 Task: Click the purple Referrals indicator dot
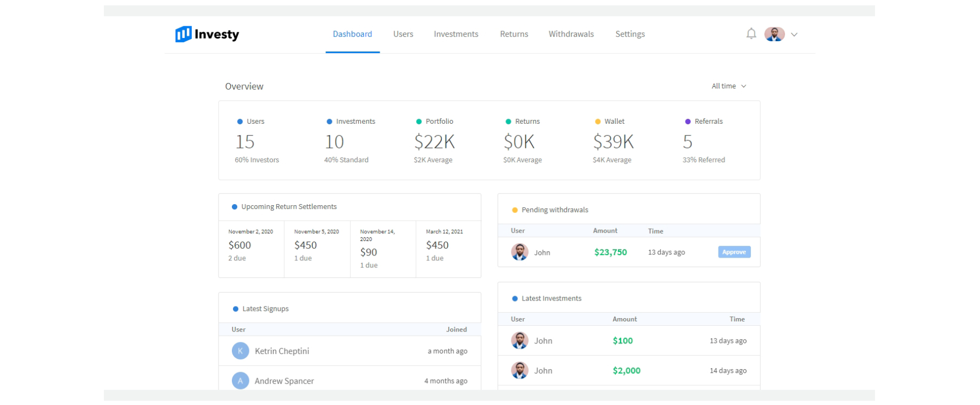pos(688,122)
